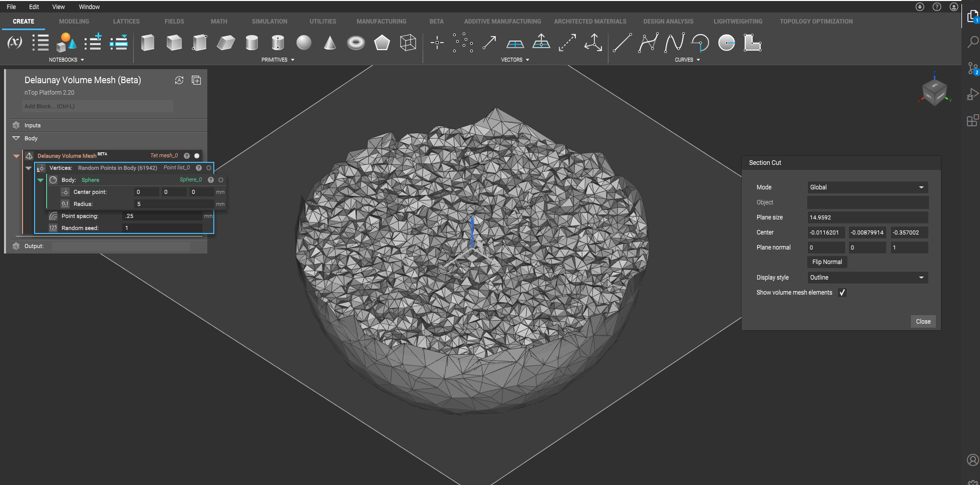980x485 pixels.
Task: Insert a Cylinder primitive
Action: pyautogui.click(x=252, y=43)
